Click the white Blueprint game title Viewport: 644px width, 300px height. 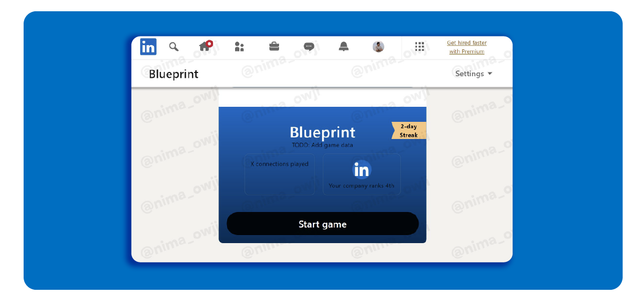(323, 132)
